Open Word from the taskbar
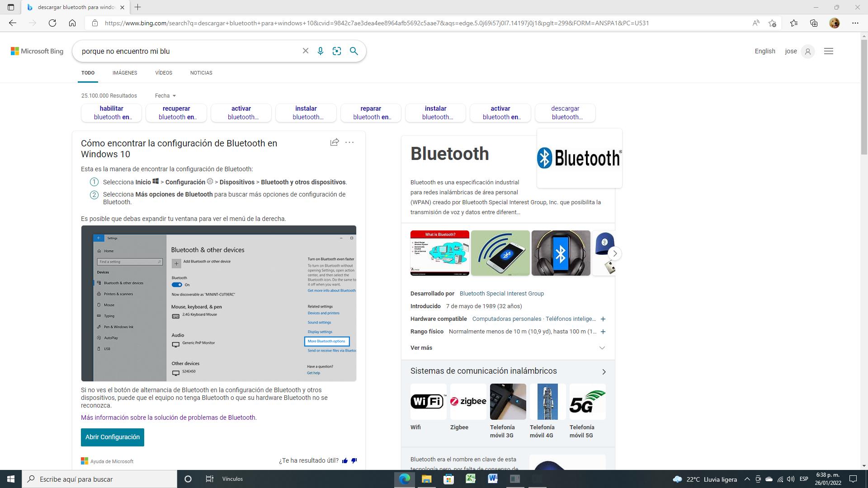Screen dimensions: 868x488 (x=493, y=479)
